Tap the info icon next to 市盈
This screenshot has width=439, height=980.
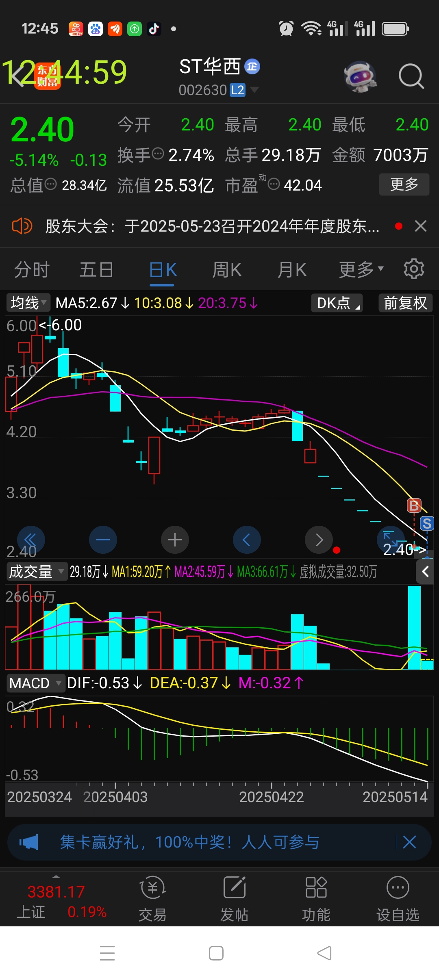tap(274, 184)
